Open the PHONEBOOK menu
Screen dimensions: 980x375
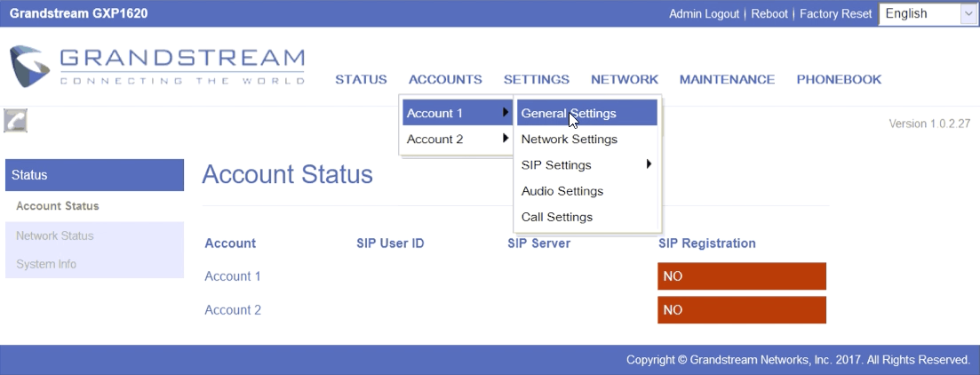[x=839, y=79]
